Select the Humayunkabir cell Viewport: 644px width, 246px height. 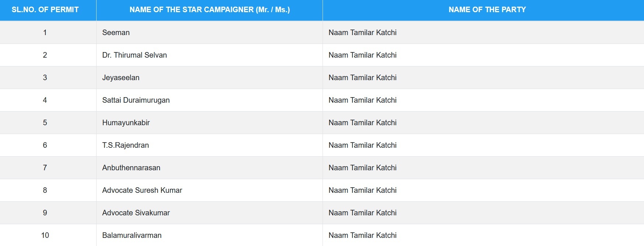pyautogui.click(x=126, y=123)
